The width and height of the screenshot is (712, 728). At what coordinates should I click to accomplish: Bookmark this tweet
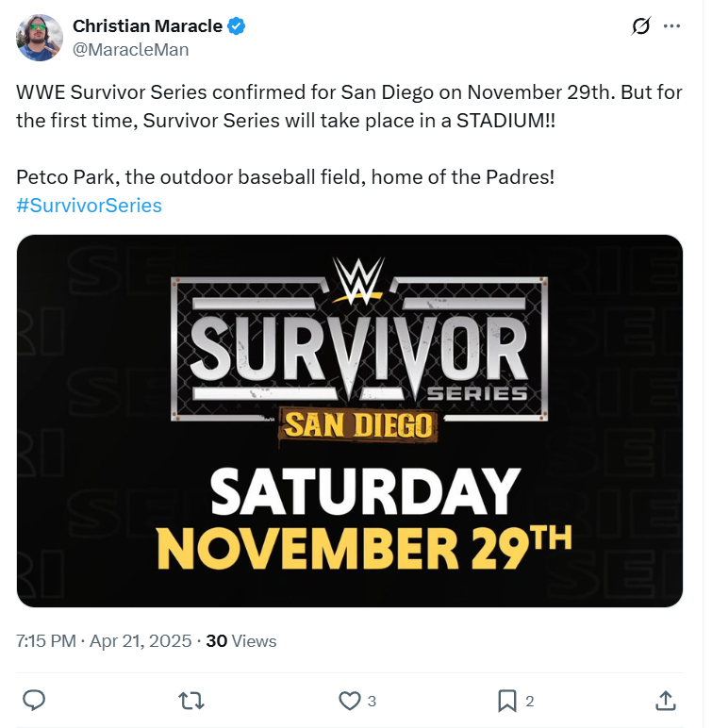coord(506,700)
